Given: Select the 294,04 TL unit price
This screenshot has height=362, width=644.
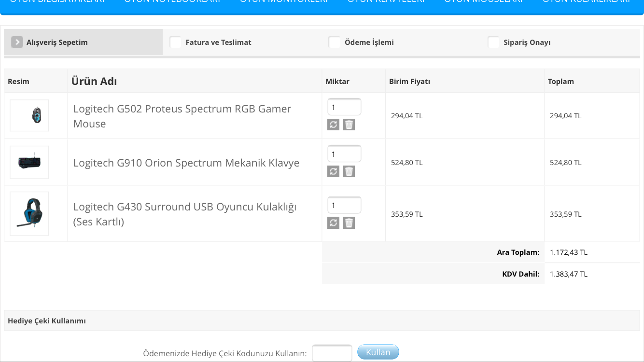Looking at the screenshot, I should 407,116.
